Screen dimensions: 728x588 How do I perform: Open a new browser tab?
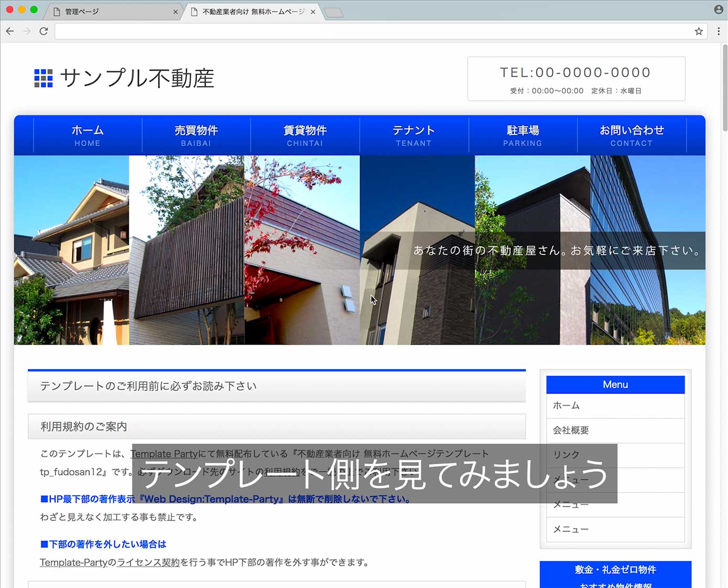point(333,13)
